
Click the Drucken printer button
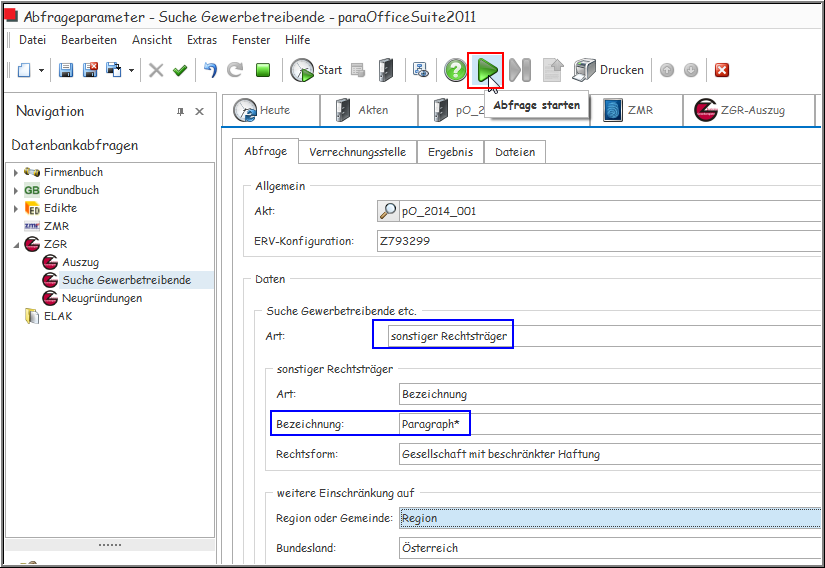click(x=608, y=70)
